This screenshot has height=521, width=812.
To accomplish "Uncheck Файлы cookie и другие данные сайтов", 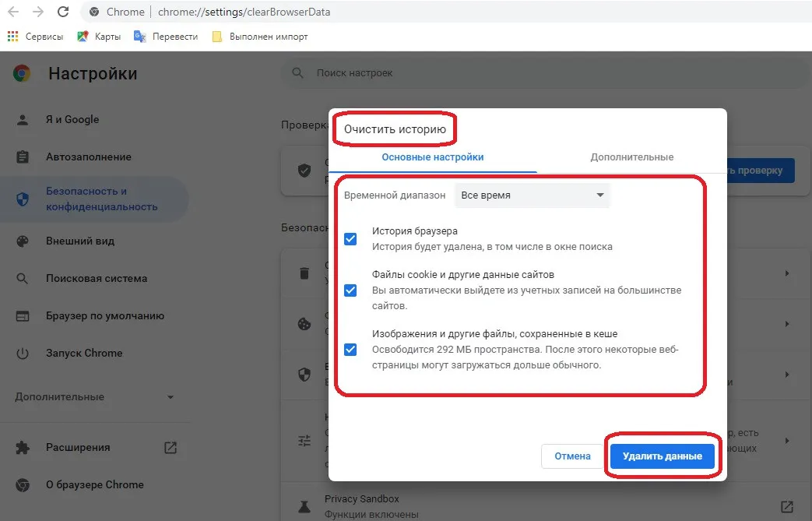I will [x=350, y=290].
